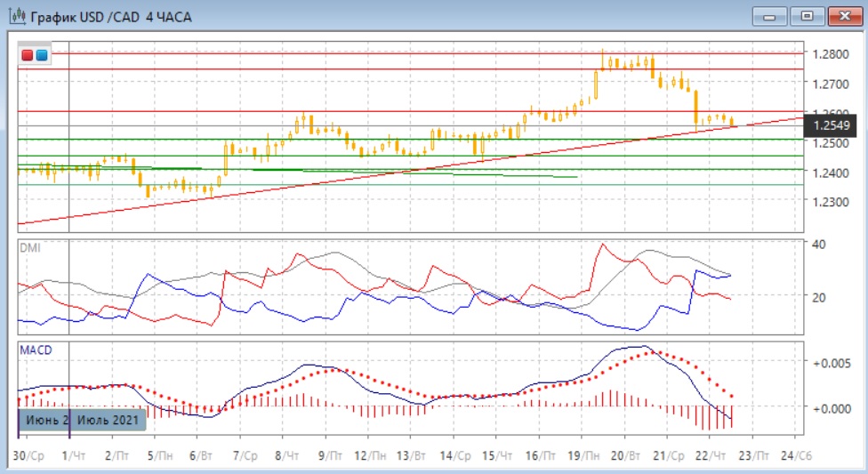Select the DMI indicator label
This screenshot has height=474, width=868.
coord(29,248)
